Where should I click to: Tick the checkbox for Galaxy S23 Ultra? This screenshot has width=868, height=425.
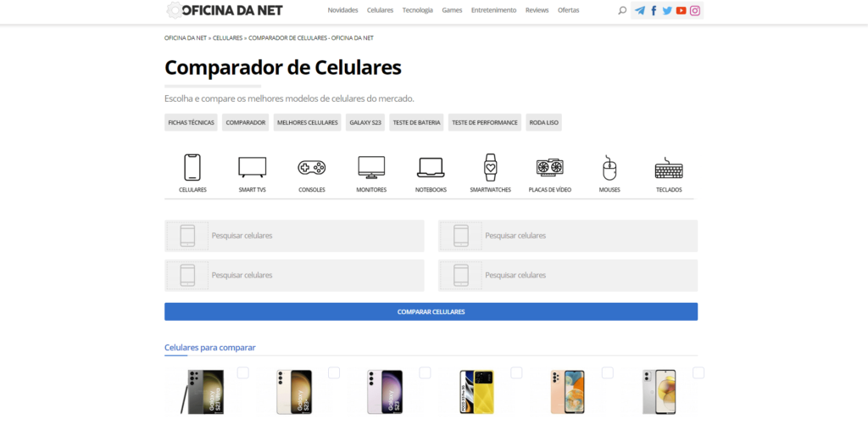(243, 372)
